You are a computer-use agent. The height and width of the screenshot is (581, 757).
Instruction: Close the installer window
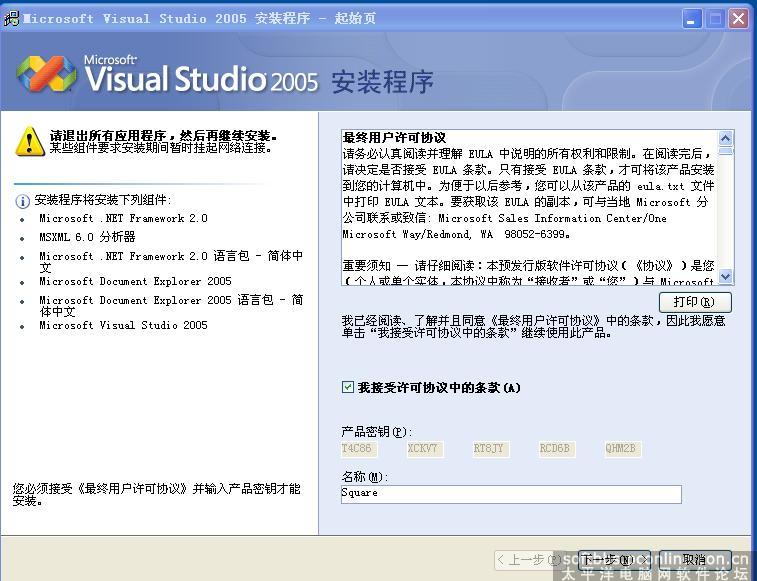click(x=739, y=19)
